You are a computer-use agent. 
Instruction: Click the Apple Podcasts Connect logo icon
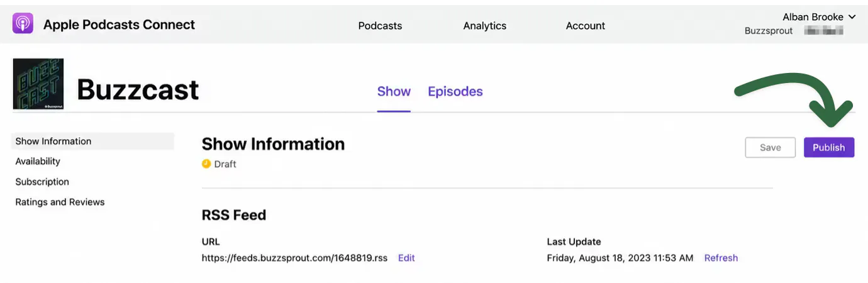tap(23, 25)
